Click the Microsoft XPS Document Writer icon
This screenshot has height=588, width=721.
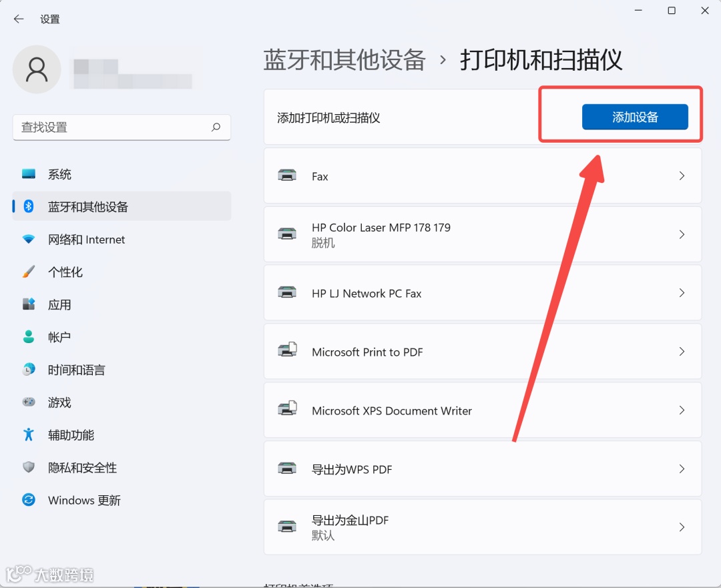point(287,408)
